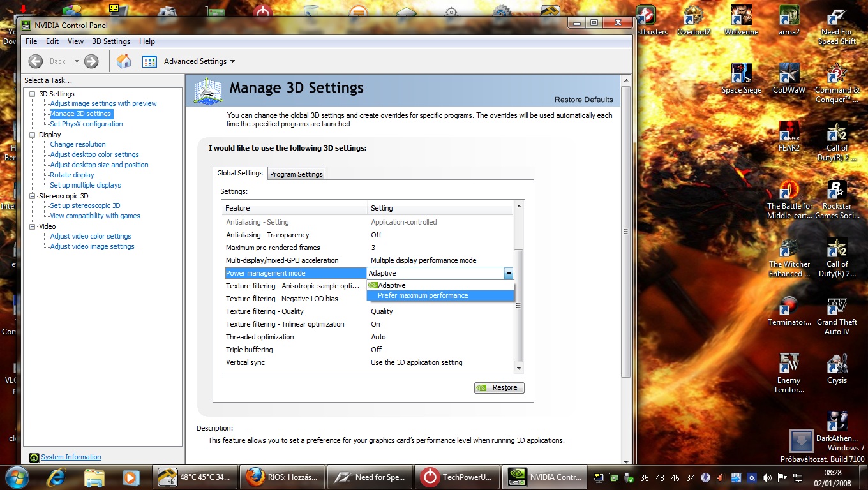Open CoDWaW desktop shortcut
The width and height of the screenshot is (868, 490).
[x=789, y=78]
